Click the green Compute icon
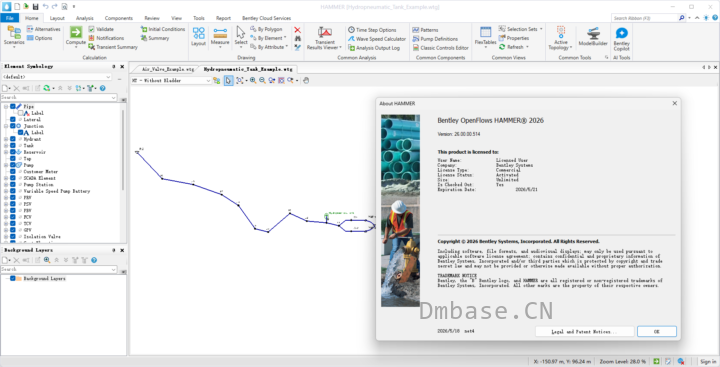The image size is (720, 367). [76, 33]
